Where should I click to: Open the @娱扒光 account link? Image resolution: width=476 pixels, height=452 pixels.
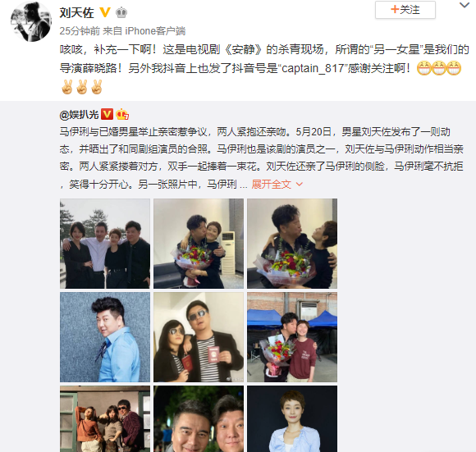click(79, 115)
